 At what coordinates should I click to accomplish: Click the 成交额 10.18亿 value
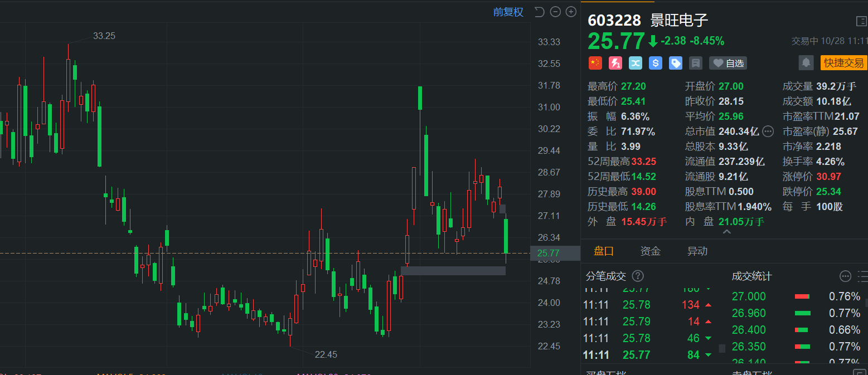point(834,101)
